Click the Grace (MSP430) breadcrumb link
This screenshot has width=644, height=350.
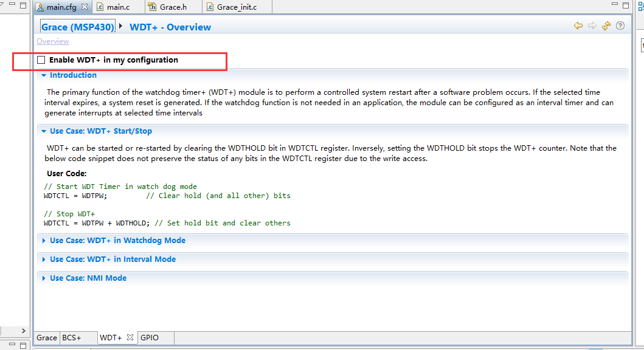tap(78, 27)
